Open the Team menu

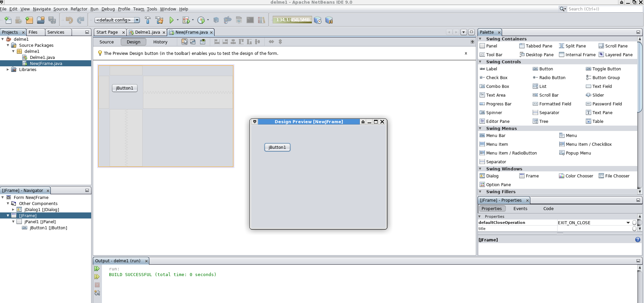pos(139,9)
